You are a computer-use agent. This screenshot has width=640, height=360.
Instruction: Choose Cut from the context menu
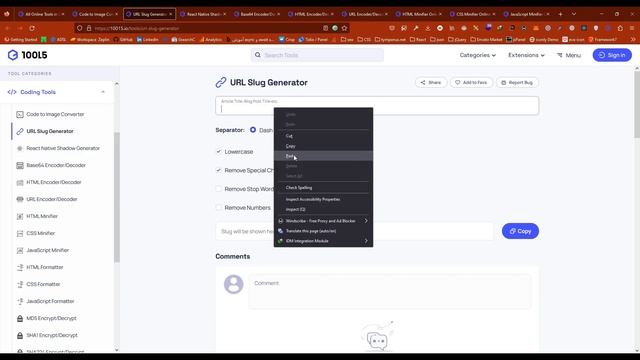point(323,136)
